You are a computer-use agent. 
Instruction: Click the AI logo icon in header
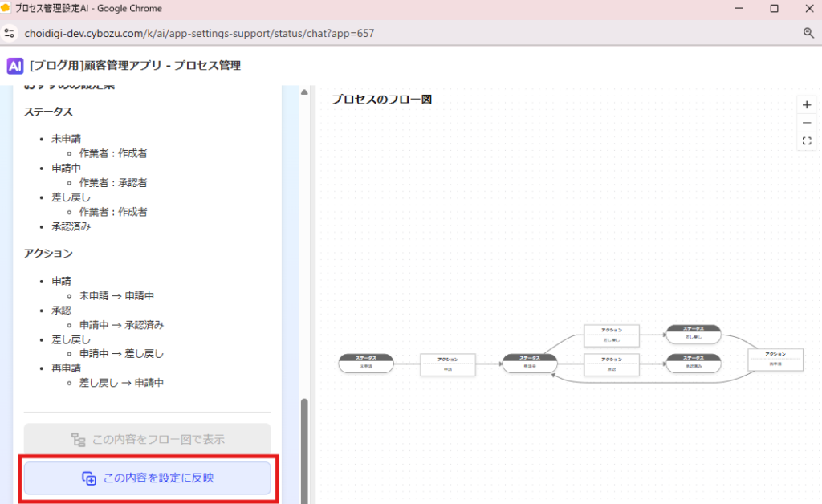[15, 66]
